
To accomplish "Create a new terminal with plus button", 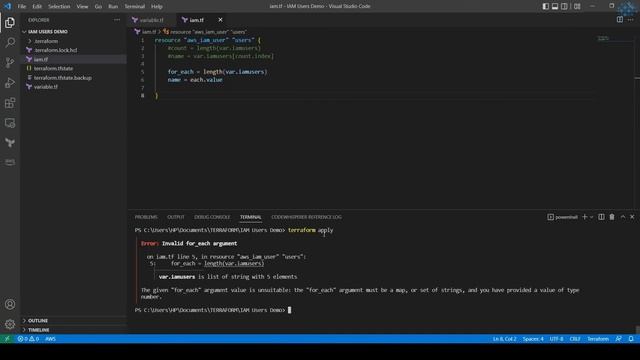I will 584,217.
